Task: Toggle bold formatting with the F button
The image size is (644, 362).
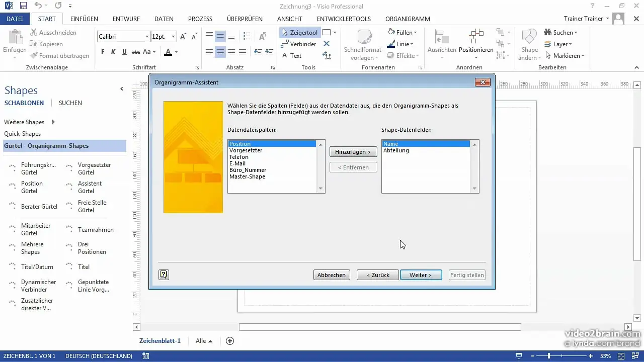Action: click(x=102, y=51)
